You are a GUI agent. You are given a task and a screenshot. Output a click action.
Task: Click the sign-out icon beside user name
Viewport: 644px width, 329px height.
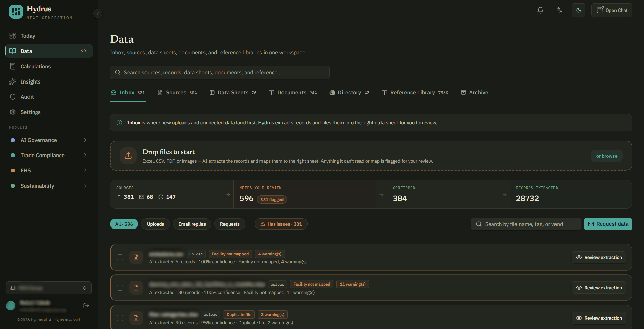pyautogui.click(x=86, y=306)
